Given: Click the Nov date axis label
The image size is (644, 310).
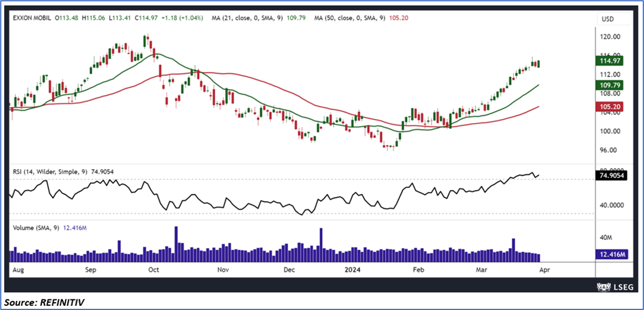Looking at the screenshot, I should 223,270.
